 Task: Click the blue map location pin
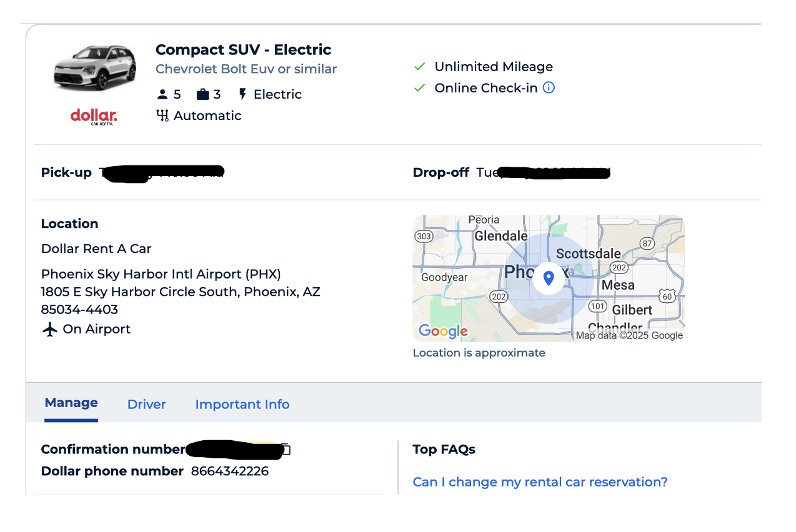(549, 278)
